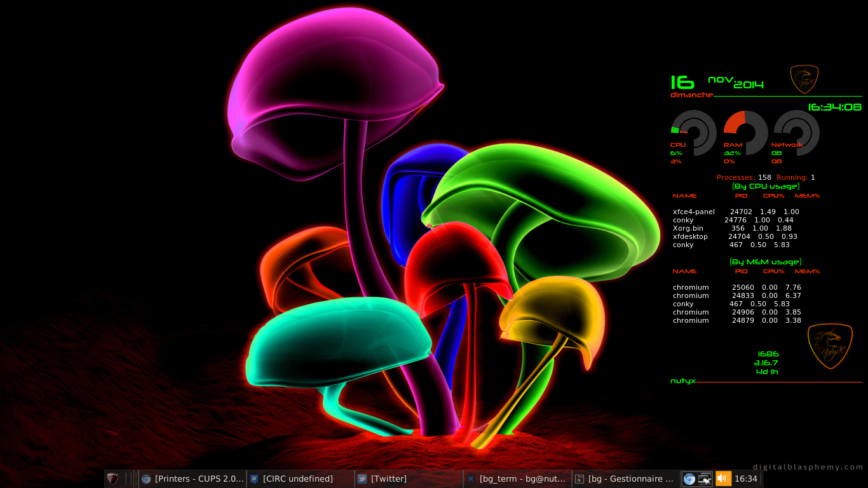This screenshot has width=868, height=488.
Task: Switch to the CIRC undefined window
Action: pos(301,478)
